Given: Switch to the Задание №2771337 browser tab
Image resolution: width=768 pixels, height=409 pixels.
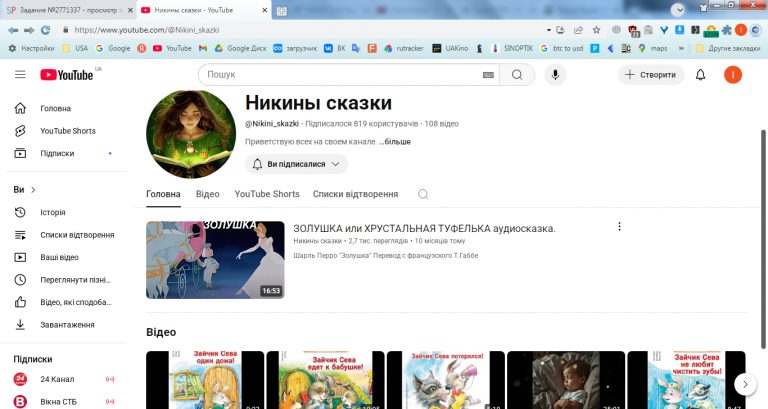Looking at the screenshot, I should 68,10.
